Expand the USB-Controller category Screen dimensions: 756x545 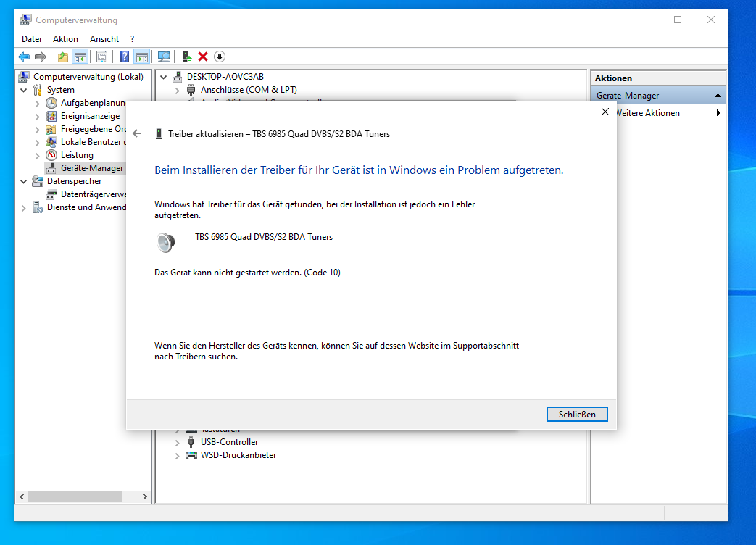(x=177, y=442)
